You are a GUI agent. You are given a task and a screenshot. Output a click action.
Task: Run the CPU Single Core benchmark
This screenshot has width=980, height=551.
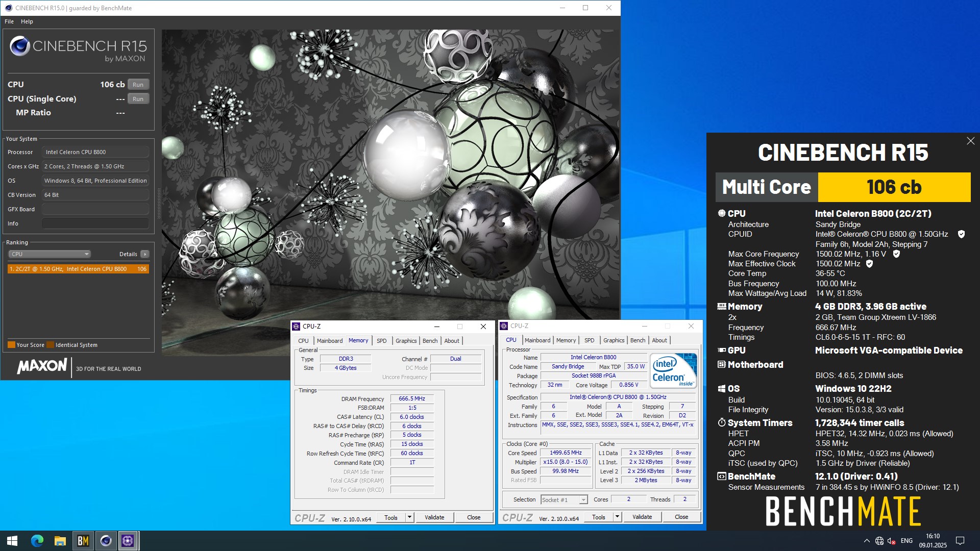[138, 99]
